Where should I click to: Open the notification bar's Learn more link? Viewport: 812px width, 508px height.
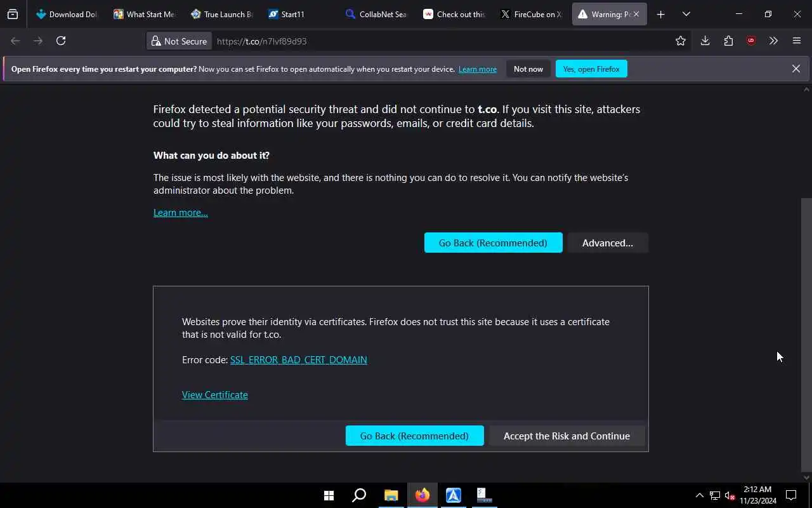coord(478,69)
